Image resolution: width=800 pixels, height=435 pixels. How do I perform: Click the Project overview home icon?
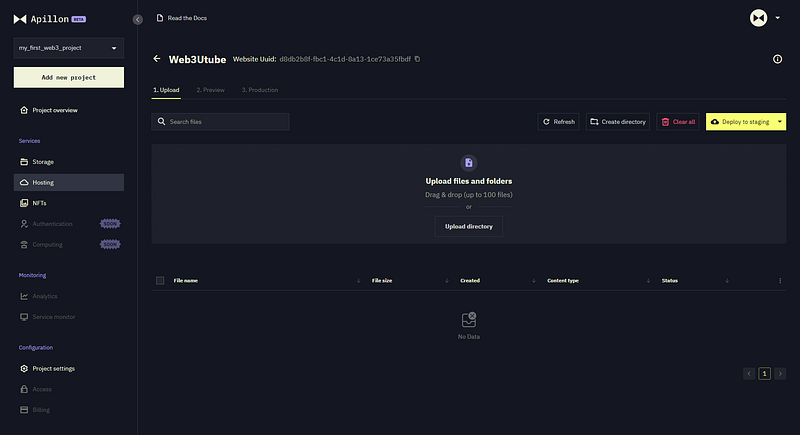tap(24, 110)
